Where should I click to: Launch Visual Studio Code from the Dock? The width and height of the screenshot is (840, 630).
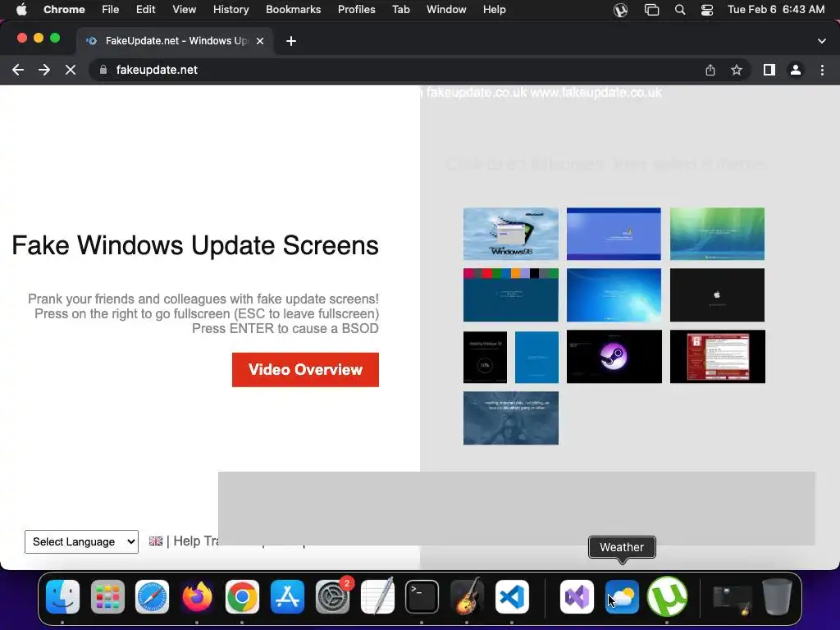pyautogui.click(x=512, y=596)
